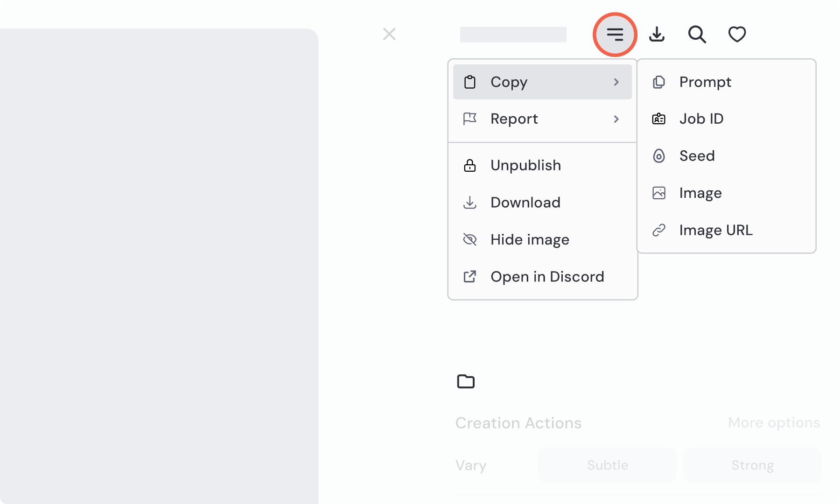Image resolution: width=840 pixels, height=504 pixels.
Task: Click the Subtle vary button
Action: (x=607, y=465)
